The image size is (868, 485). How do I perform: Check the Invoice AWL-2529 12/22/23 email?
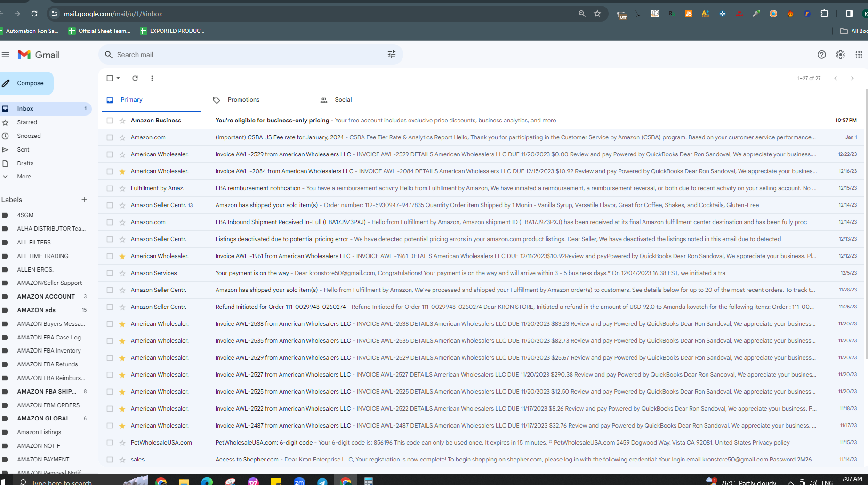[x=110, y=154]
